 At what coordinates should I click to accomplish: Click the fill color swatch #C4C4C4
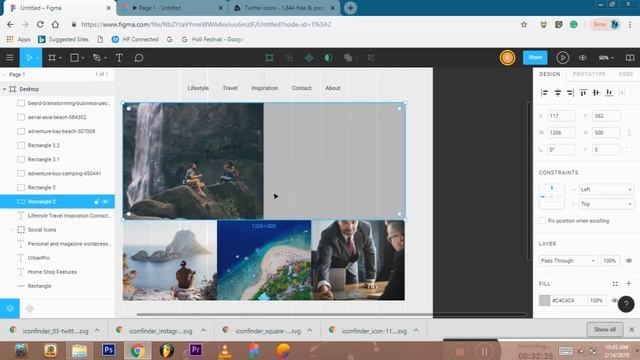tap(544, 300)
